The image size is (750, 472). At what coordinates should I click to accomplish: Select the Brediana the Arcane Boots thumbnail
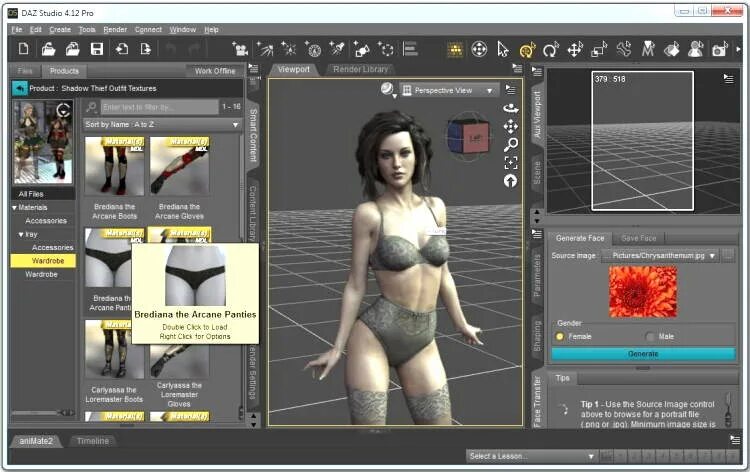pyautogui.click(x=114, y=166)
